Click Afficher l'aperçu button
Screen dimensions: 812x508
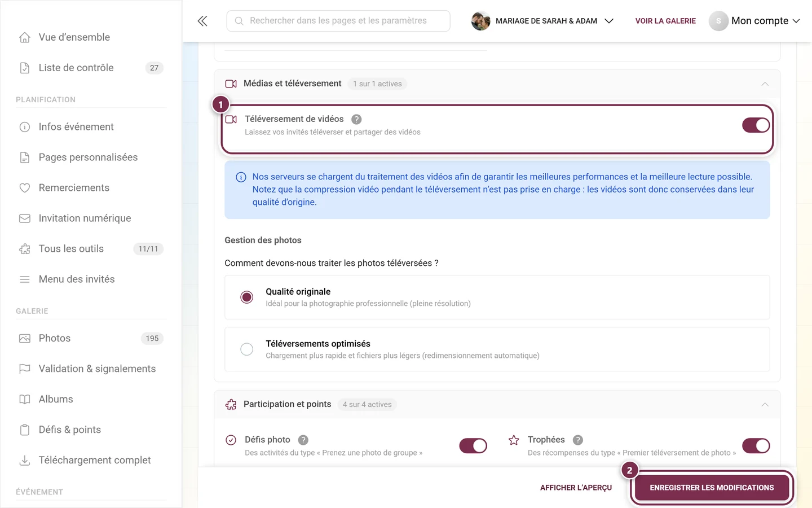(x=576, y=488)
